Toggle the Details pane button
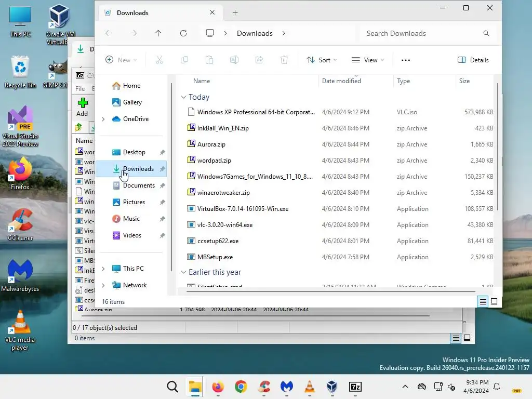The width and height of the screenshot is (532, 399). coord(473,60)
